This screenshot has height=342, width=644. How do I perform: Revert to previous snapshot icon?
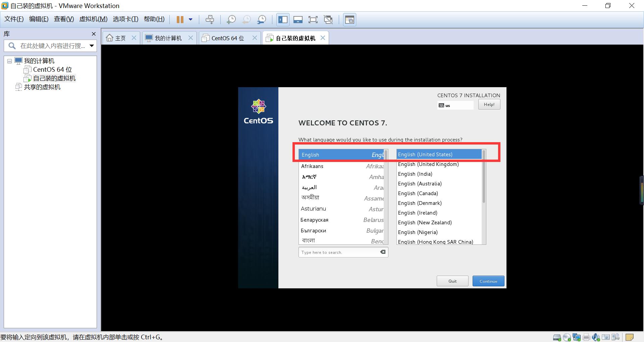tap(246, 19)
